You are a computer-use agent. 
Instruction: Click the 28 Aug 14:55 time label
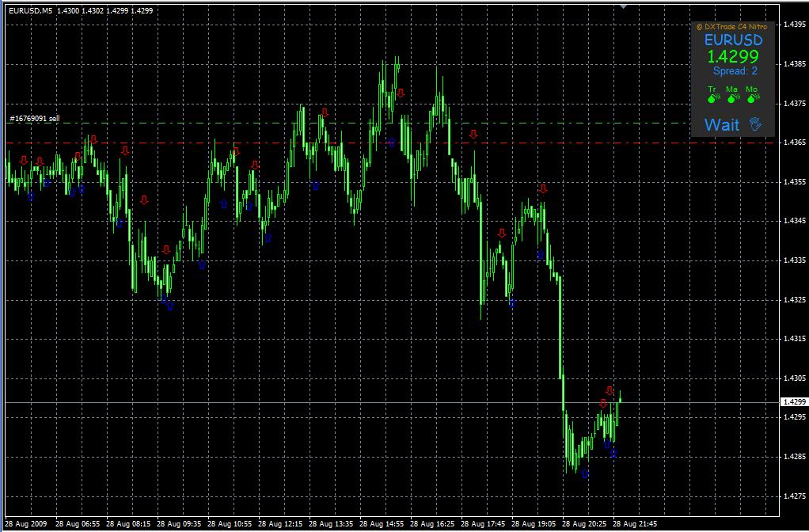click(x=382, y=524)
